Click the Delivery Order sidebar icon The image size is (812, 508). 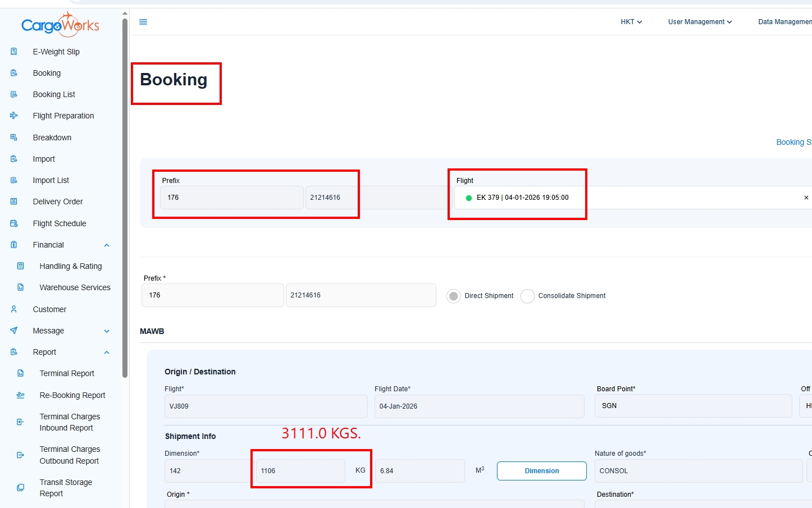14,202
